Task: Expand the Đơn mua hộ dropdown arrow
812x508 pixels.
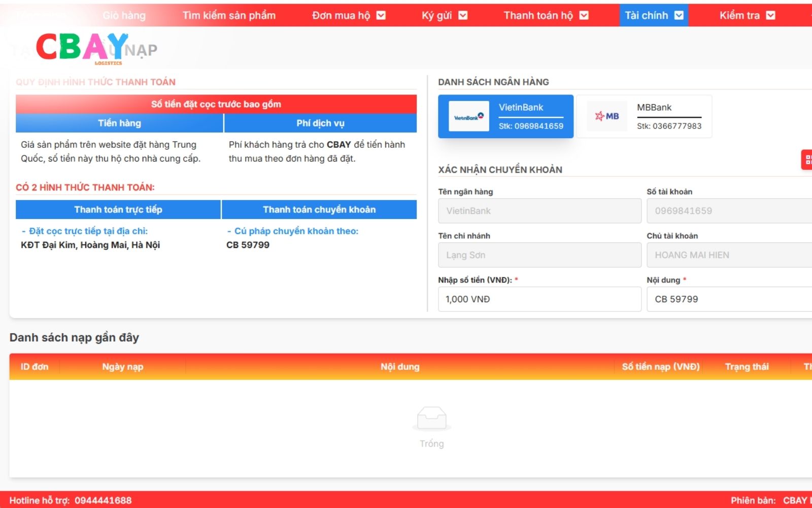Action: [x=381, y=15]
